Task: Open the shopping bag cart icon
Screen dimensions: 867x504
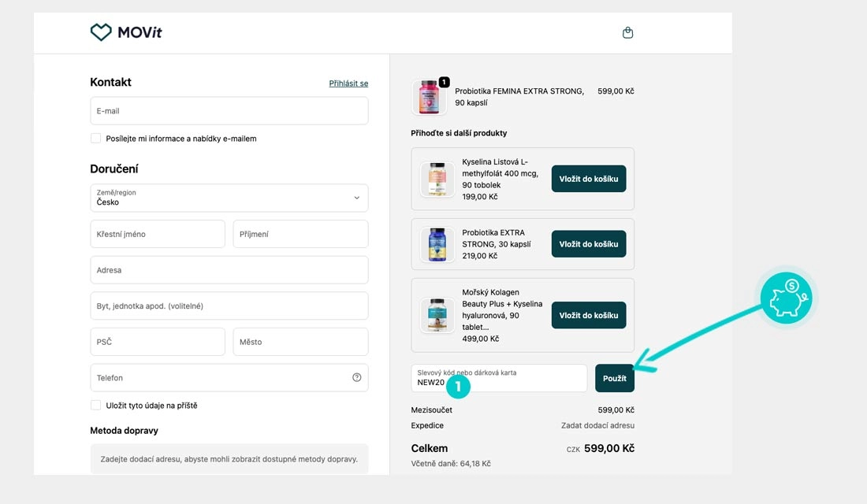Action: coord(627,32)
